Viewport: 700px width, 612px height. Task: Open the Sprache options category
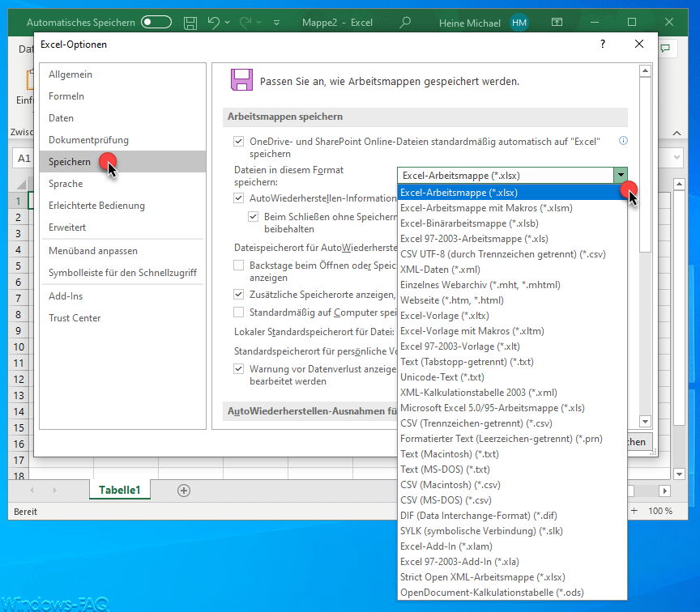[x=123, y=184]
